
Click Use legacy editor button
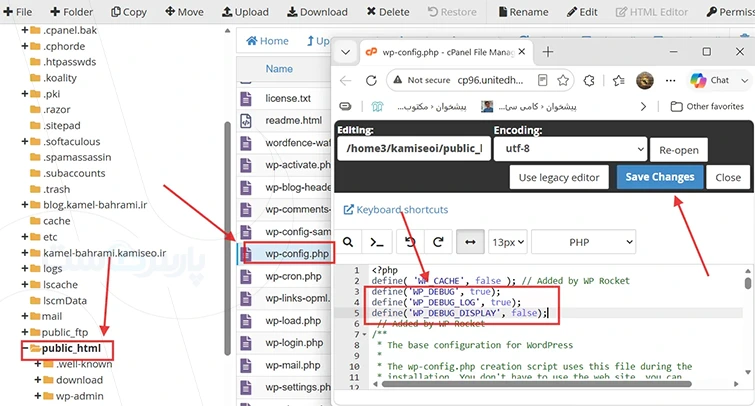(x=559, y=177)
